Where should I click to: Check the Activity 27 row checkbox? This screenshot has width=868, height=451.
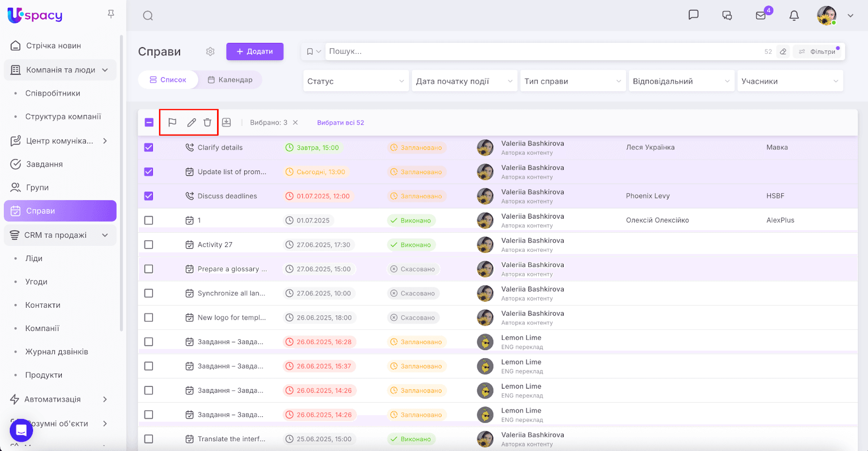(149, 245)
